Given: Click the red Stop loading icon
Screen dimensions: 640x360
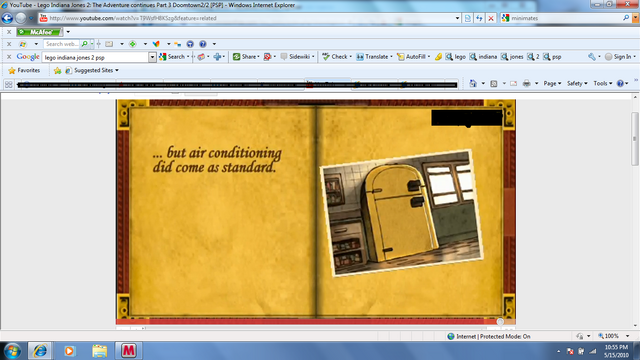Looking at the screenshot, I should click(491, 18).
